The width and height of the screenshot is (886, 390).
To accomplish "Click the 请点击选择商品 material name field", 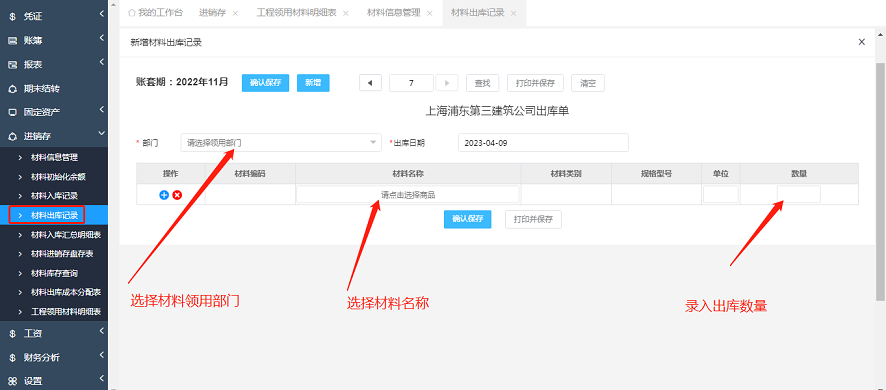I will [407, 194].
